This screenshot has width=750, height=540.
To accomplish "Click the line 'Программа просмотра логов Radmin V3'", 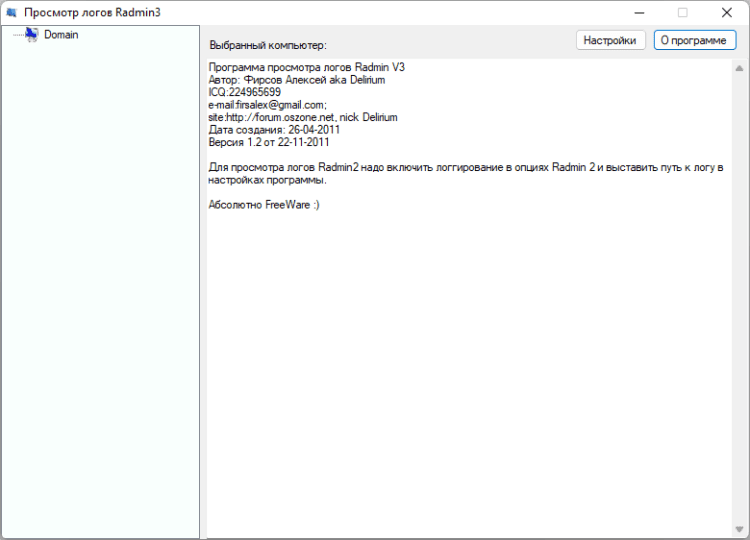I will [x=307, y=67].
